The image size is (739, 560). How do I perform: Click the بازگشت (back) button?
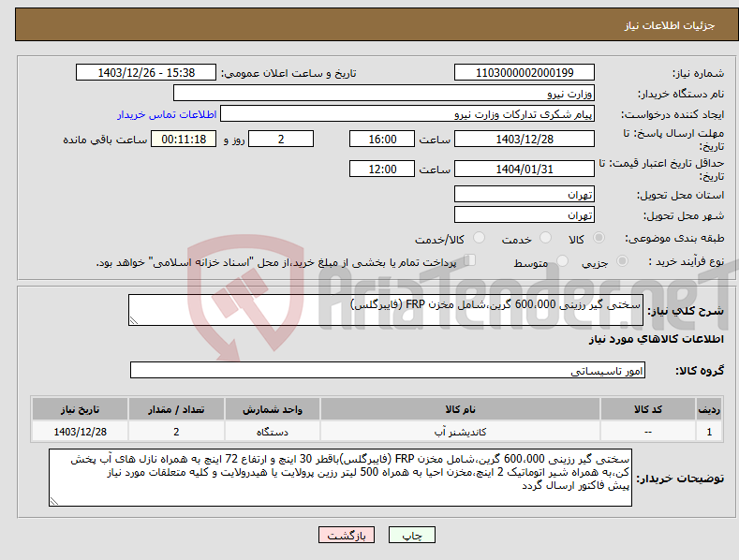tap(347, 535)
